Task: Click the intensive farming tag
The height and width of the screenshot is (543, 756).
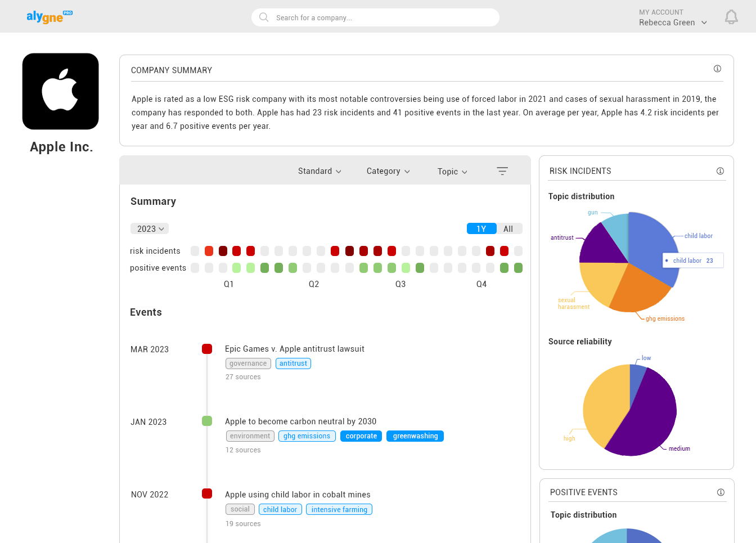Action: click(x=339, y=509)
